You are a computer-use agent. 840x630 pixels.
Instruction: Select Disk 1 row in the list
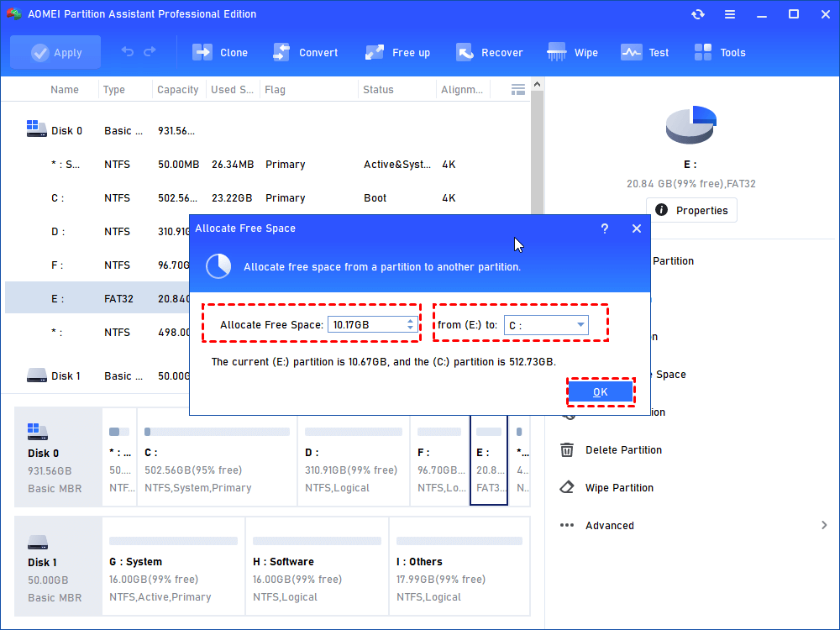pyautogui.click(x=97, y=376)
